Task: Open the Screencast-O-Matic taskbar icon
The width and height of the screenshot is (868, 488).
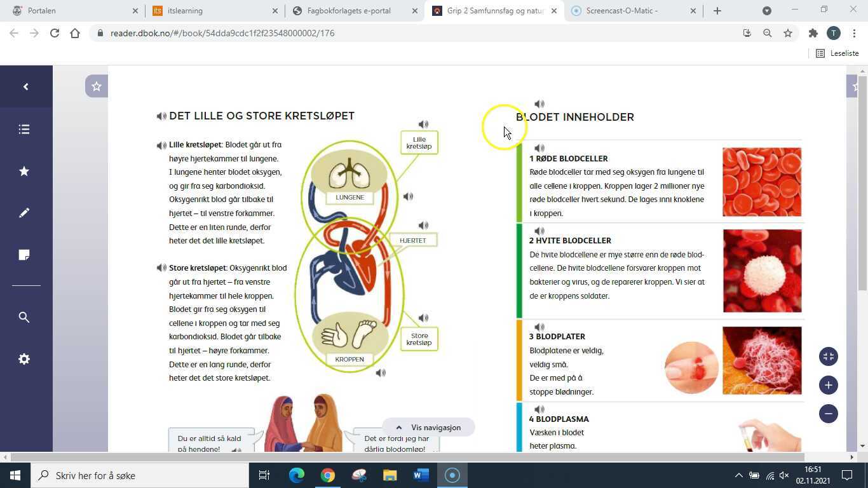Action: coord(452,475)
